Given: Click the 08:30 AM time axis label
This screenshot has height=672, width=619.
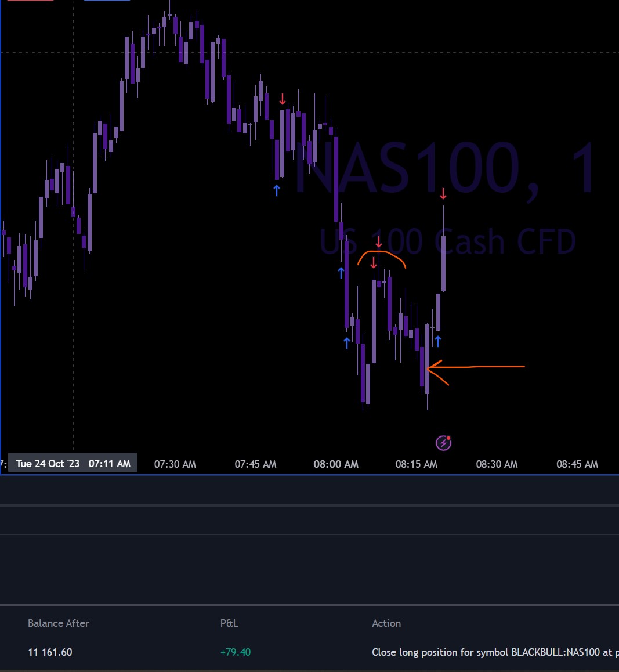Looking at the screenshot, I should (497, 464).
